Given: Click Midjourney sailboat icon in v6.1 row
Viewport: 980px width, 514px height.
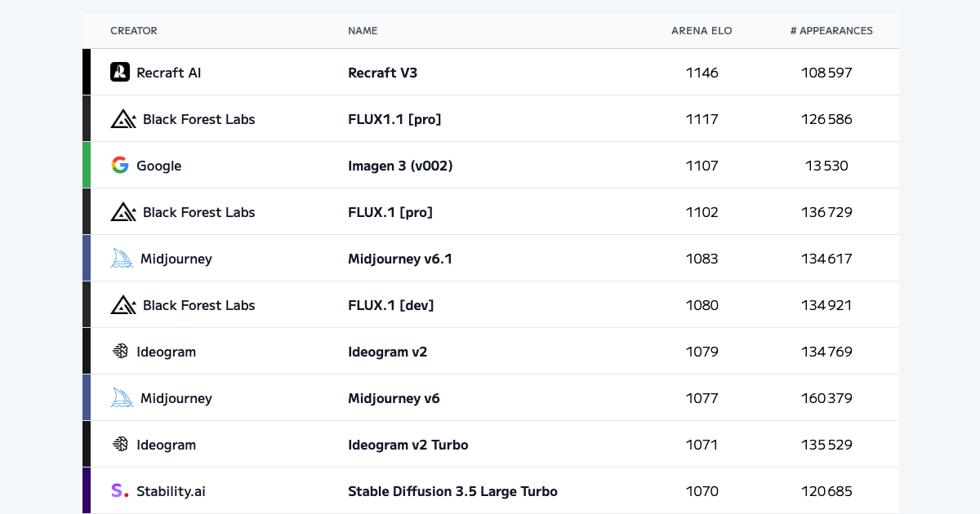Looking at the screenshot, I should tap(122, 259).
